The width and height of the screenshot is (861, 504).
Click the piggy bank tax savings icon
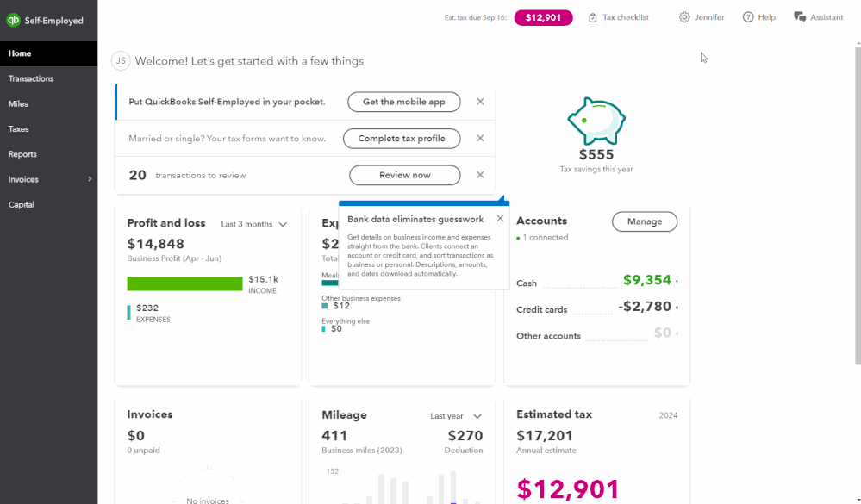[x=596, y=121]
